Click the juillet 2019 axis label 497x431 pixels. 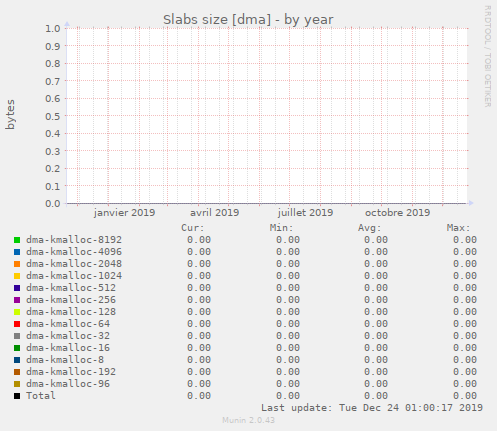[305, 213]
